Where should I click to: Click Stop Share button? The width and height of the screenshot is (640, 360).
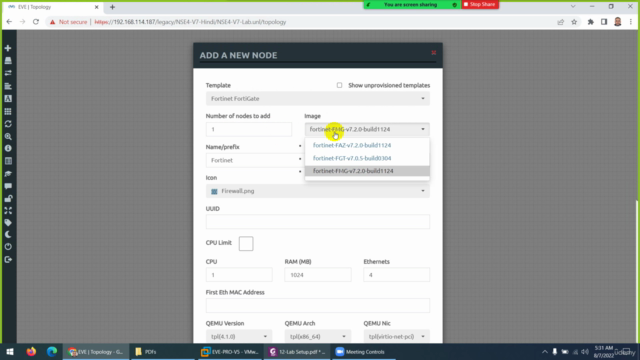pyautogui.click(x=480, y=4)
